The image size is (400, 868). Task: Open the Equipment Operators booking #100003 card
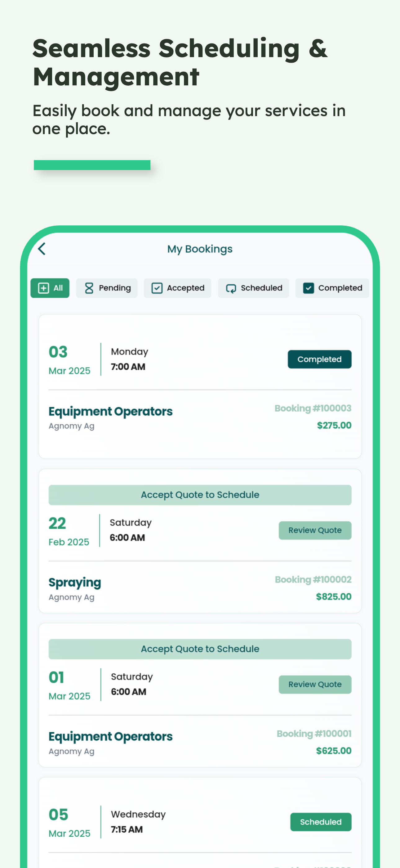[200, 387]
